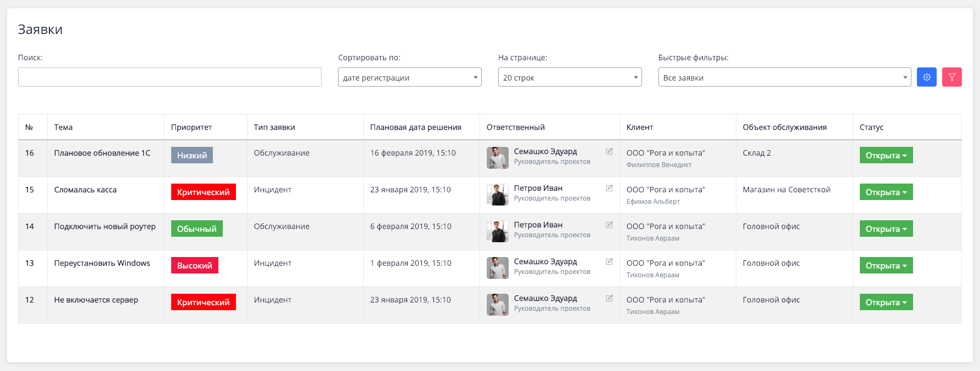Open the '20 строк' per-page dropdown
The image size is (980, 371).
coord(570,77)
